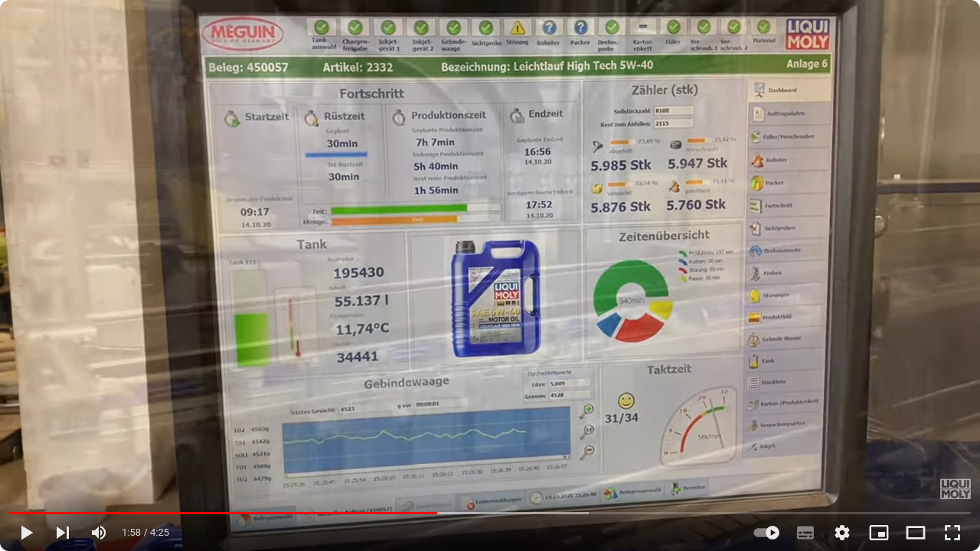Play the video
This screenshot has height=551, width=980.
[27, 533]
